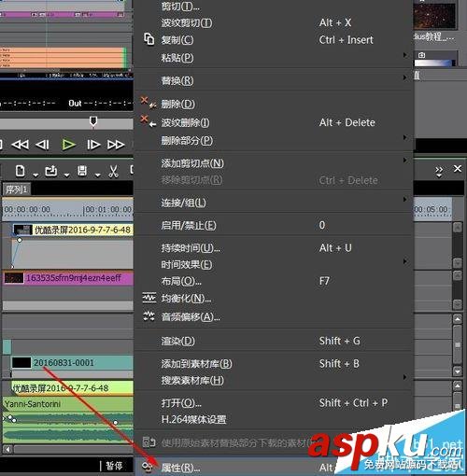467x476 pixels.
Task: Click the timeline ruler at 00:01:00:00
Action: pos(107,209)
